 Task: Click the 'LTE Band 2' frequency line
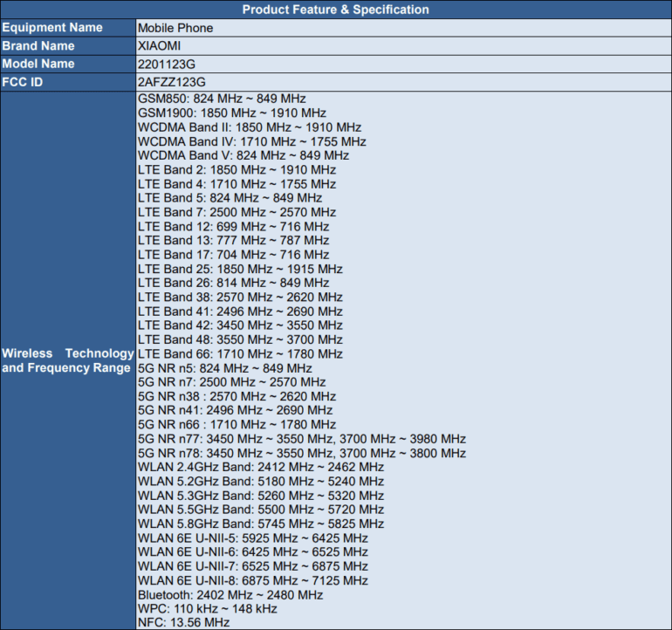(237, 169)
